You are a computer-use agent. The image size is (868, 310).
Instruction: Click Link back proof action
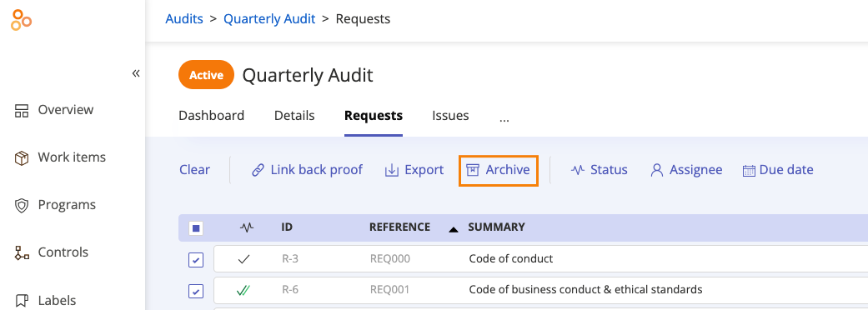[x=307, y=170]
